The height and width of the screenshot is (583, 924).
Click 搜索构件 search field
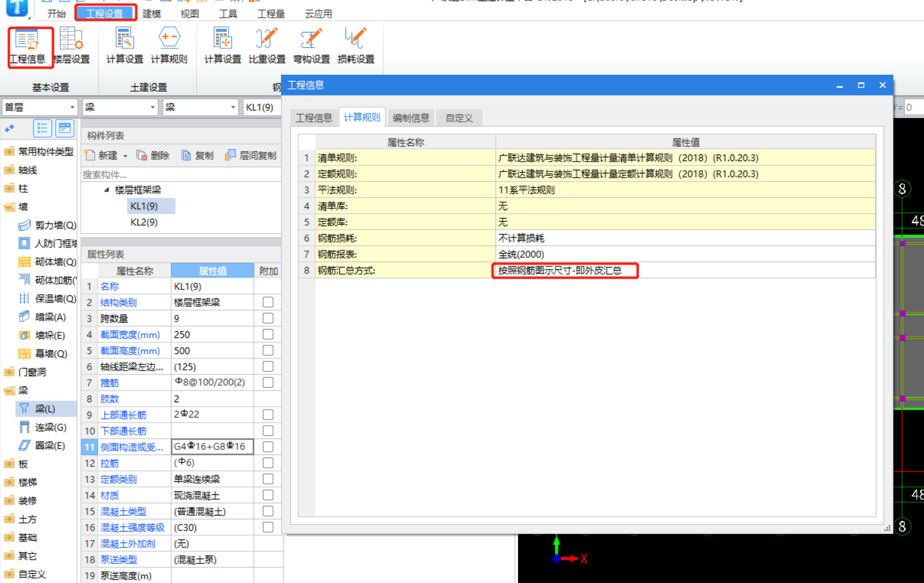pos(181,175)
